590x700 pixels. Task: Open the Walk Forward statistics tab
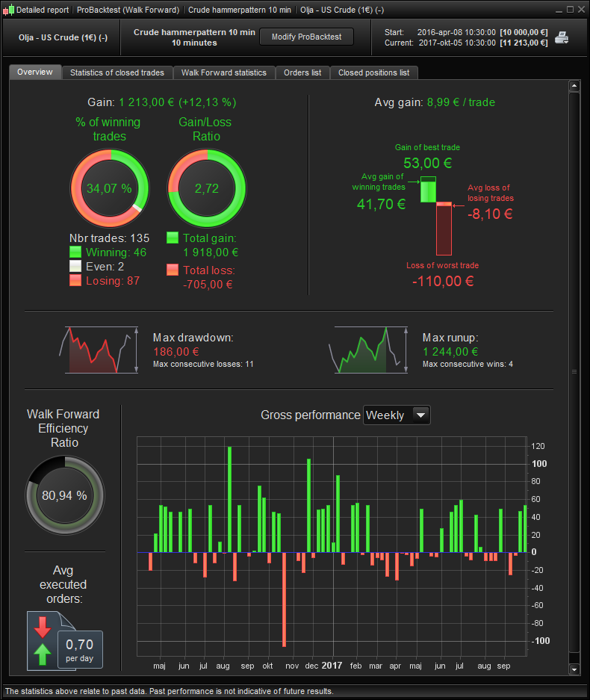[223, 72]
